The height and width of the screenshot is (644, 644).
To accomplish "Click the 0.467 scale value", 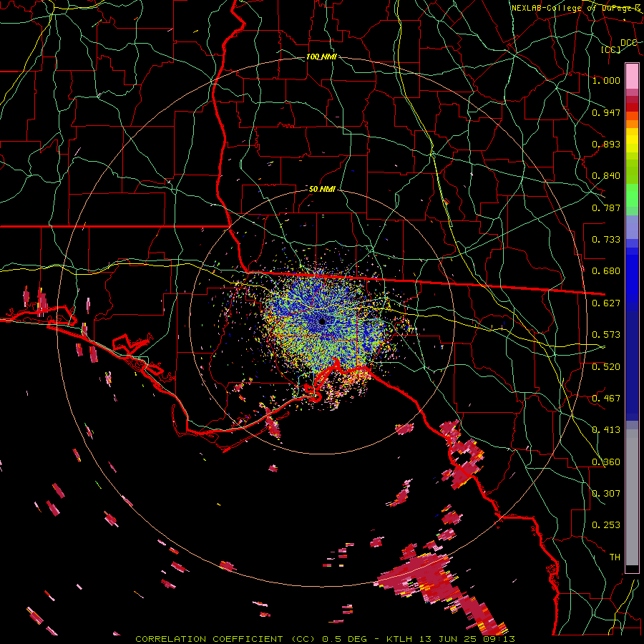I will click(x=606, y=399).
